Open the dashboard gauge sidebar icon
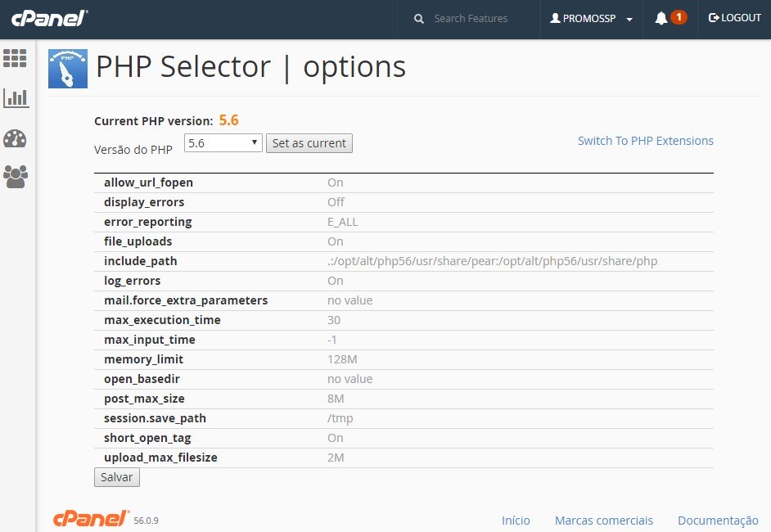The image size is (771, 532). point(15,138)
